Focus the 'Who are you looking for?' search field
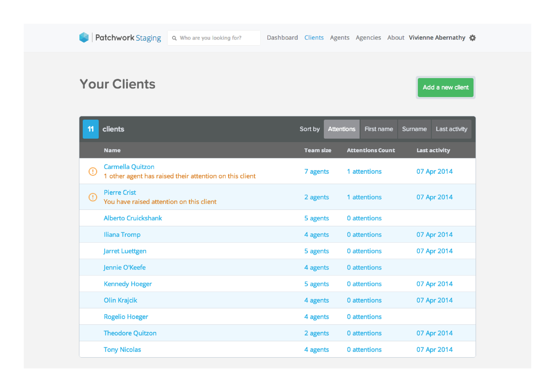 (x=214, y=38)
